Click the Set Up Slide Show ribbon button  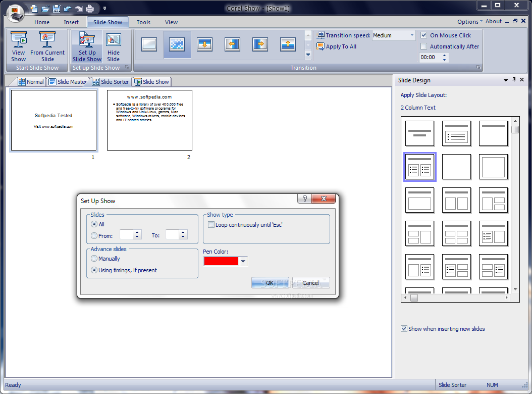coord(87,46)
